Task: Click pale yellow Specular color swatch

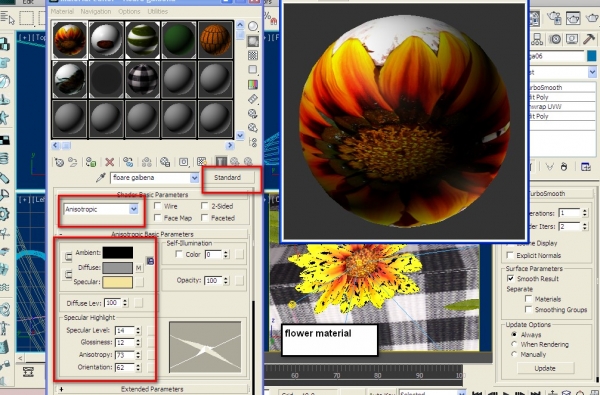Action: click(118, 282)
